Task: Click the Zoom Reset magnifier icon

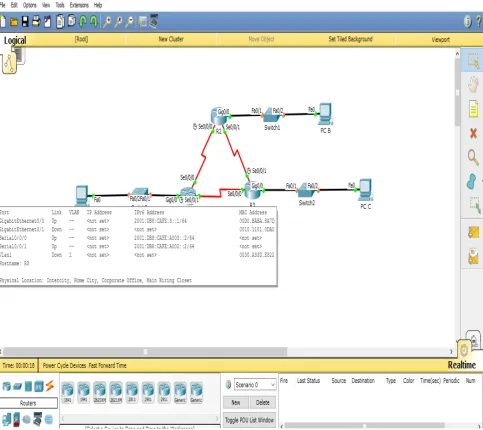Action: point(118,22)
